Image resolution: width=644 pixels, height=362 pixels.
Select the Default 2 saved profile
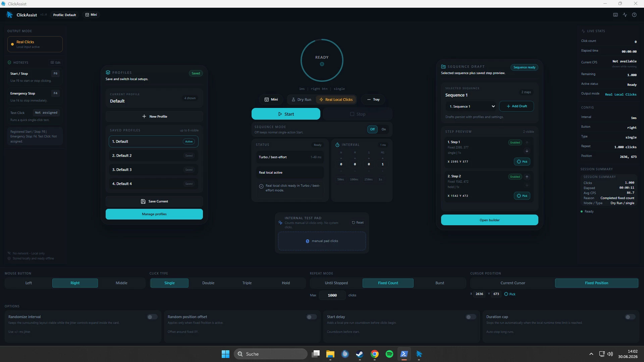click(154, 156)
